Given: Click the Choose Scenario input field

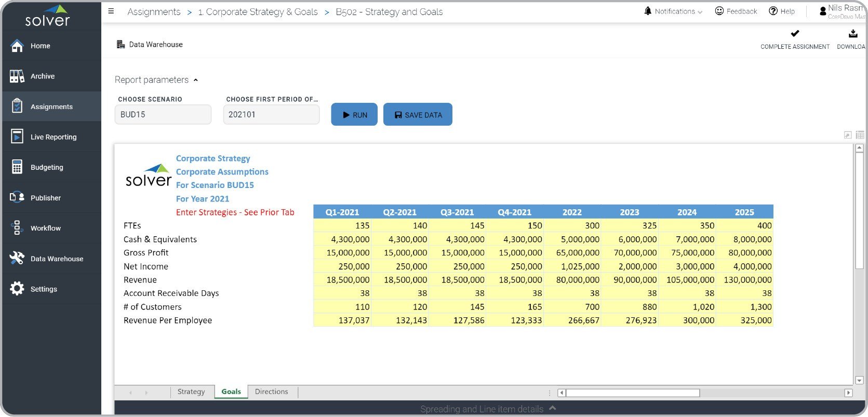Looking at the screenshot, I should point(163,115).
